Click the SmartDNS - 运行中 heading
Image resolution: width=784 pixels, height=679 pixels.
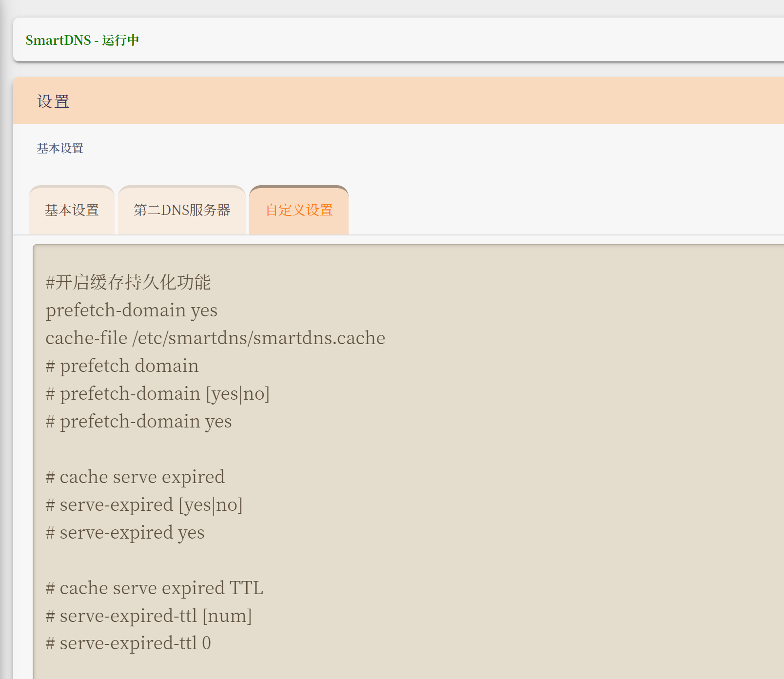82,40
